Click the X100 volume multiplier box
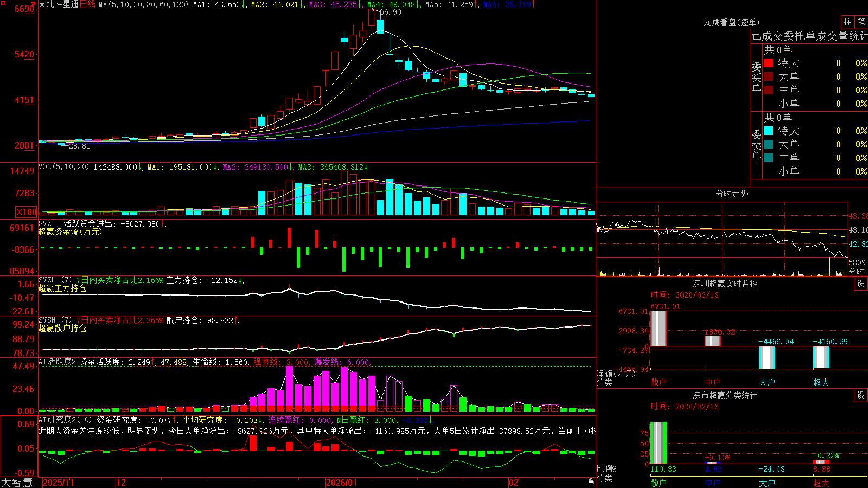 point(26,212)
